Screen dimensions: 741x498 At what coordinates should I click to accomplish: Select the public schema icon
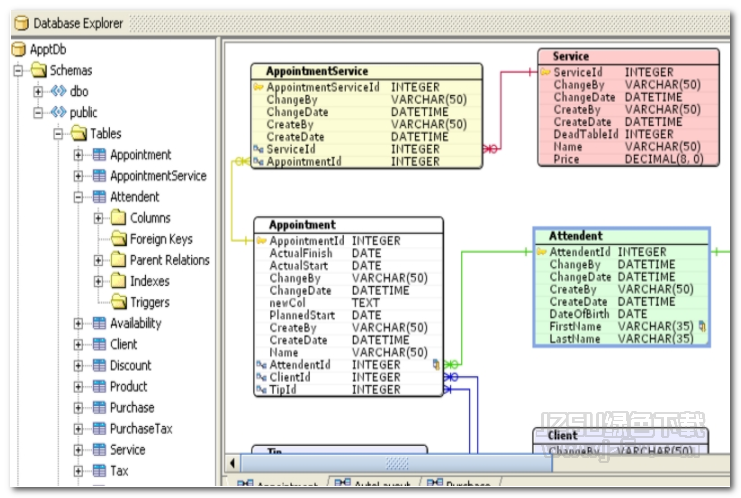(x=59, y=112)
